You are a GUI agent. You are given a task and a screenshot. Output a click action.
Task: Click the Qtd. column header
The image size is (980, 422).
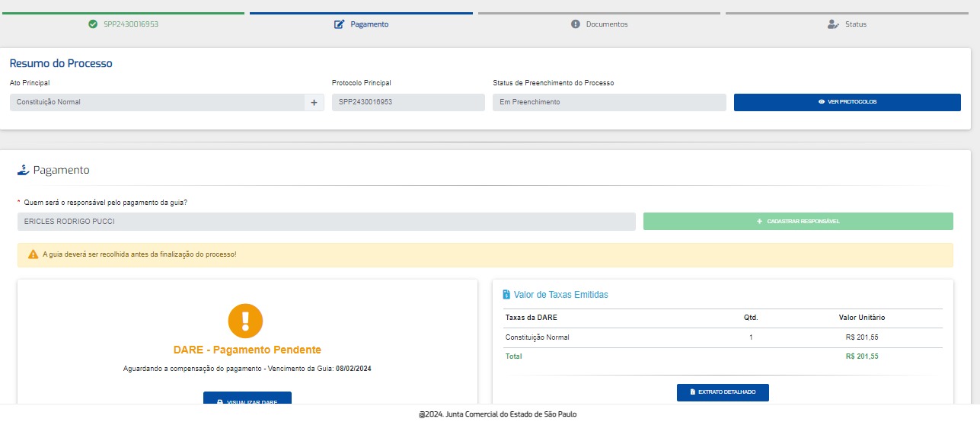pos(751,317)
